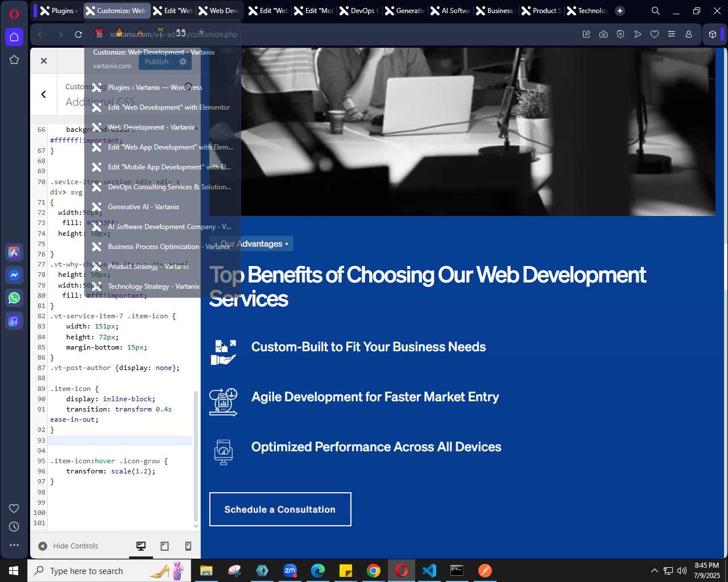The height and width of the screenshot is (582, 728).
Task: Open the Opera main menu logo
Action: [x=14, y=14]
